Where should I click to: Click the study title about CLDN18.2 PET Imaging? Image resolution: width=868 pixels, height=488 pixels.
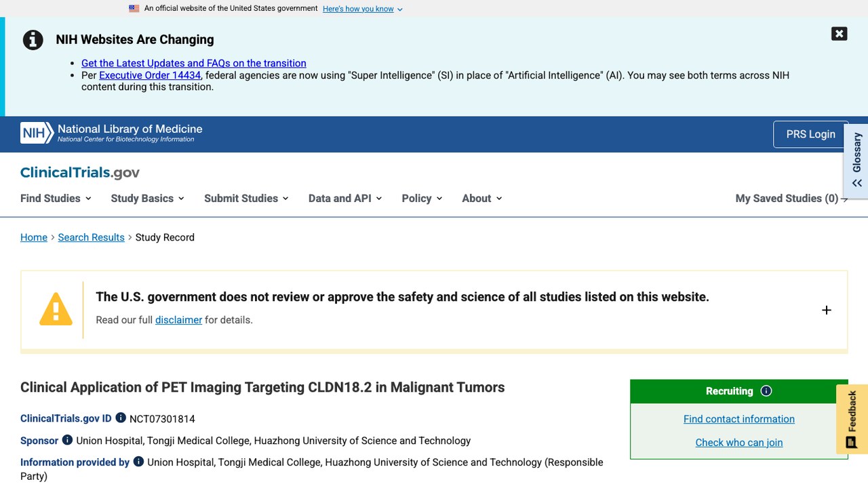[x=262, y=387]
